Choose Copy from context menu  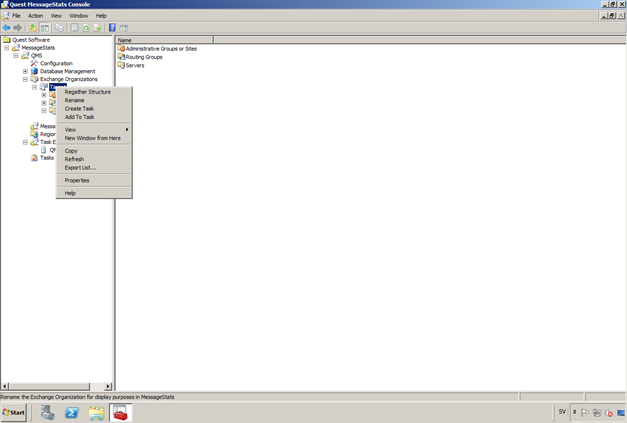pyautogui.click(x=94, y=151)
